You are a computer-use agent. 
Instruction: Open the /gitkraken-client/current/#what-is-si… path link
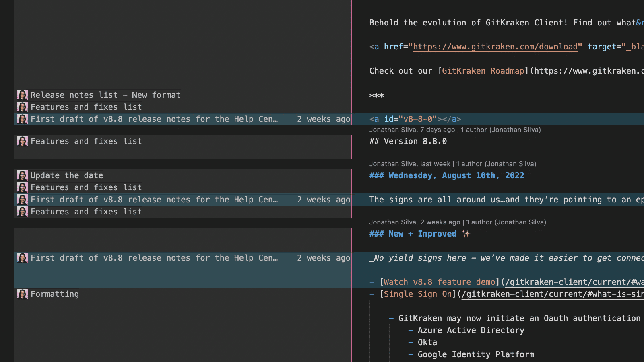click(553, 294)
